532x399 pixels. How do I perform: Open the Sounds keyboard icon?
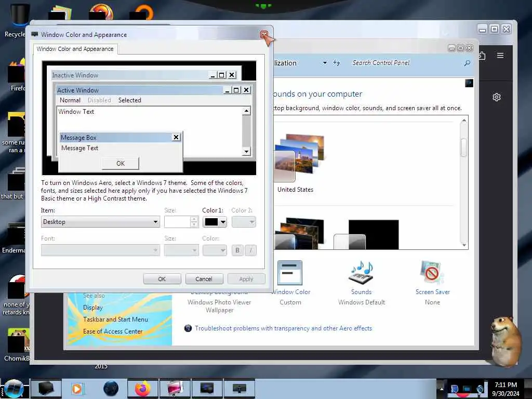point(362,273)
